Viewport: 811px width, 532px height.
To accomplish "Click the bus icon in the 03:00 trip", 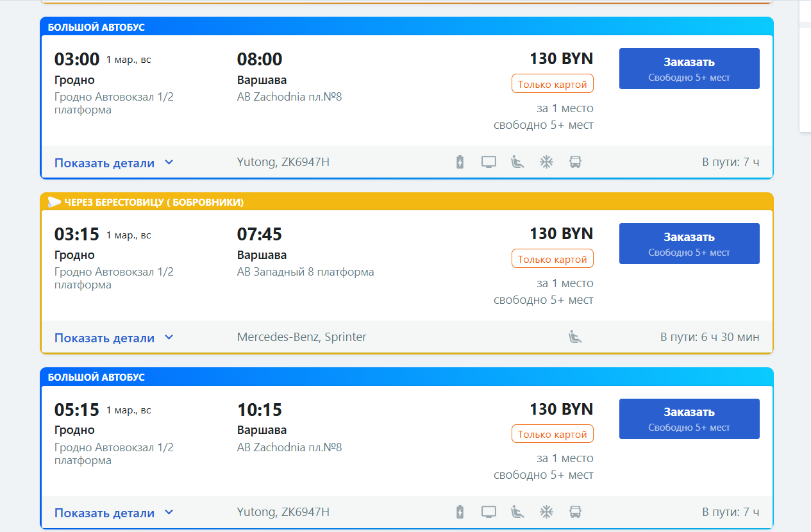I will tap(575, 162).
